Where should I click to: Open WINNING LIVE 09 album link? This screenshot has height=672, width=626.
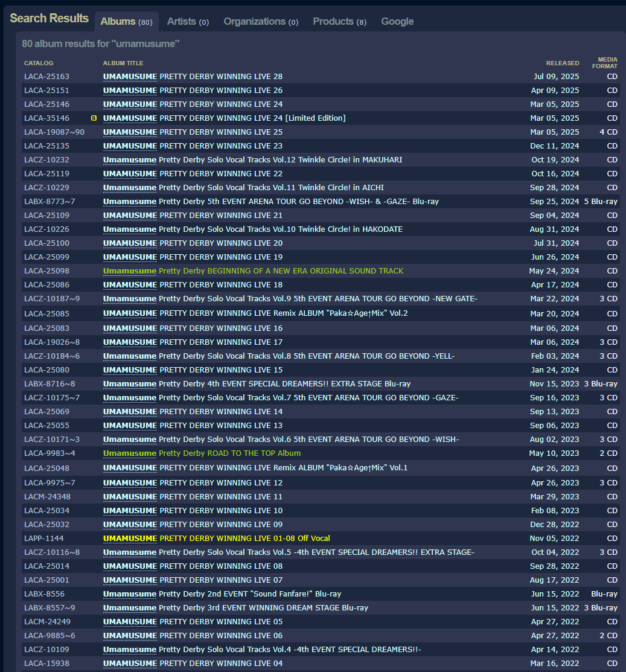193,525
